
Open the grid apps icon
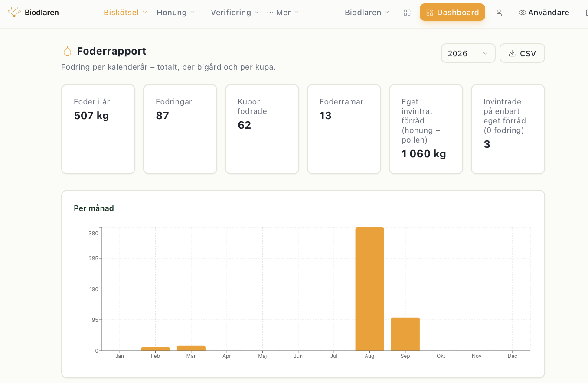click(x=407, y=13)
